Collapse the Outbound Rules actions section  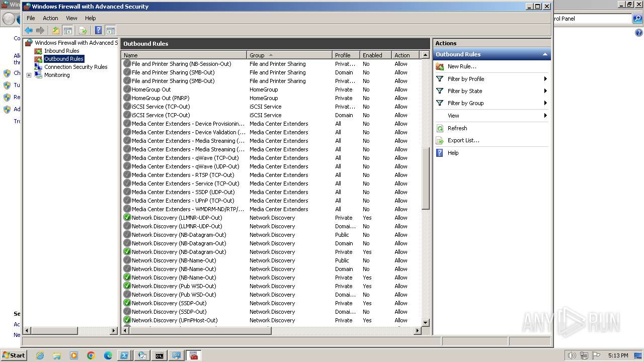545,54
